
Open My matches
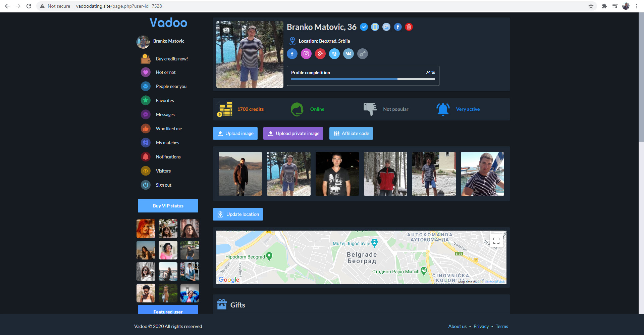[167, 143]
